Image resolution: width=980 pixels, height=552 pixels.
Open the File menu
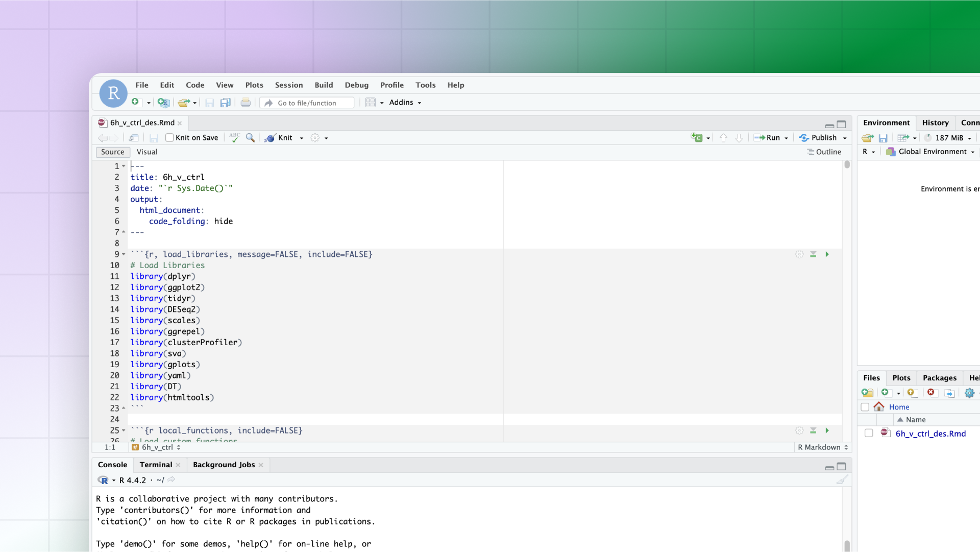pyautogui.click(x=142, y=85)
